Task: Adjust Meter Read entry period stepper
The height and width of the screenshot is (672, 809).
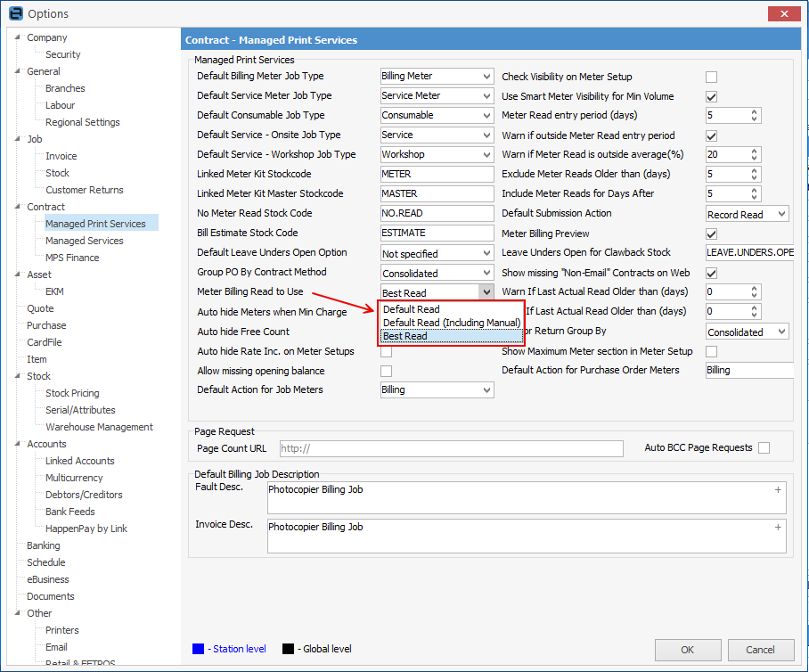Action: click(x=755, y=116)
